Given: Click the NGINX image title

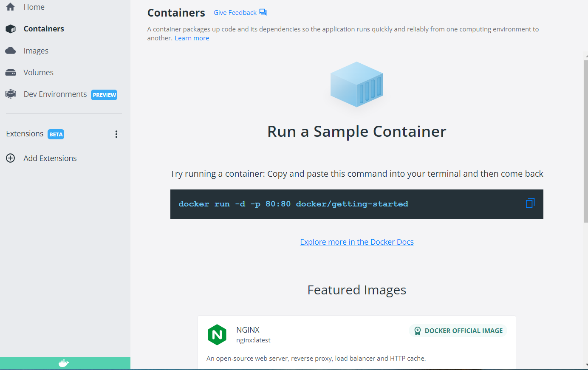Looking at the screenshot, I should pos(248,330).
